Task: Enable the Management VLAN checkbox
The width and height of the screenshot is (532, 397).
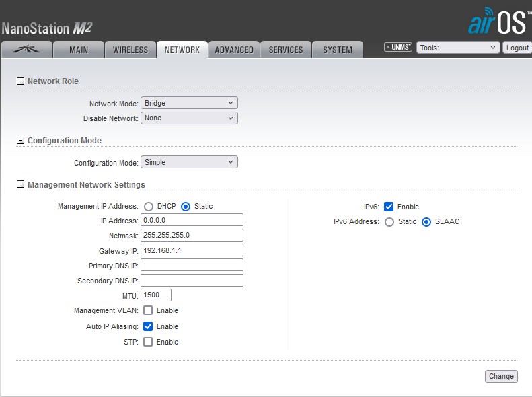Action: 148,310
